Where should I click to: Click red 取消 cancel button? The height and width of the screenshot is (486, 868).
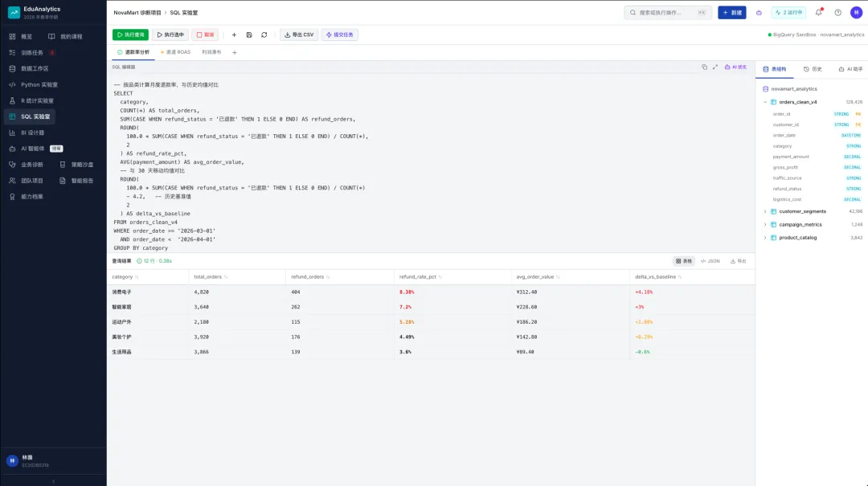(206, 35)
